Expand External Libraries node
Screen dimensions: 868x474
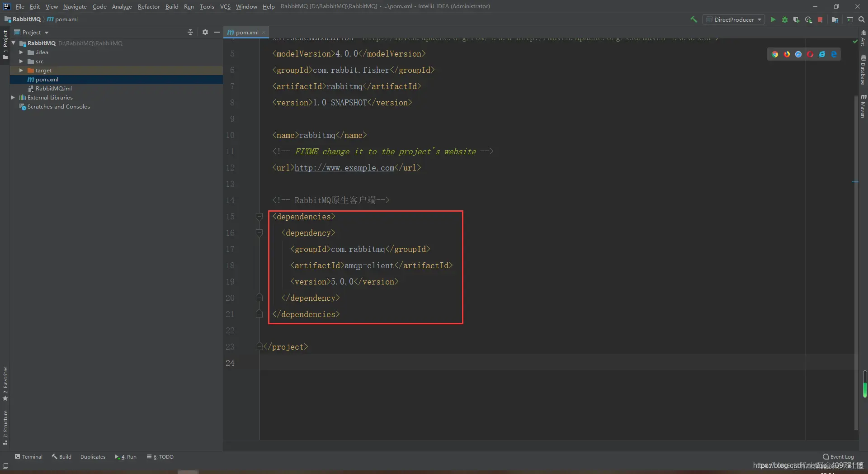(x=13, y=98)
